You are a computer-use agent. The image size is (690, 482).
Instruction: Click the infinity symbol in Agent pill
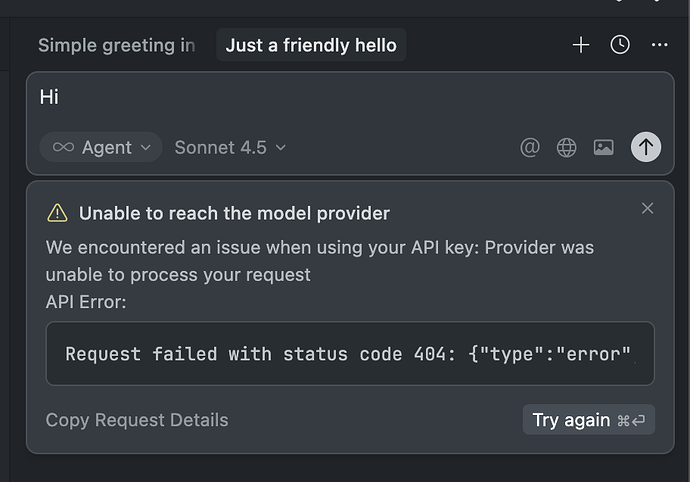tap(63, 147)
